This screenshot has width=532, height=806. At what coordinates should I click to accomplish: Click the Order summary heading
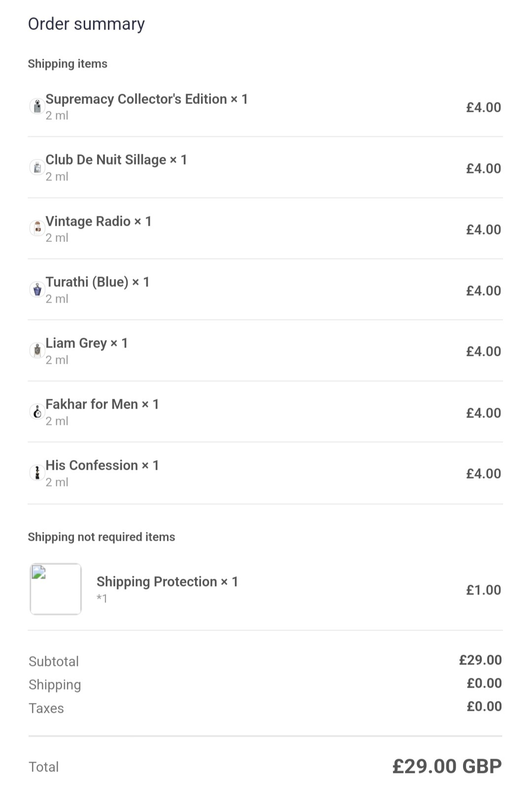pyautogui.click(x=86, y=24)
